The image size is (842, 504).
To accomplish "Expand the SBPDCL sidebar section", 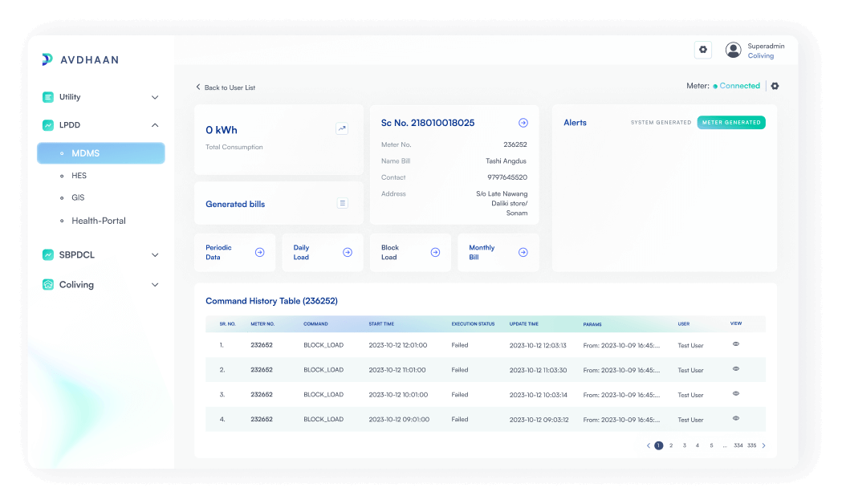I will pos(154,254).
